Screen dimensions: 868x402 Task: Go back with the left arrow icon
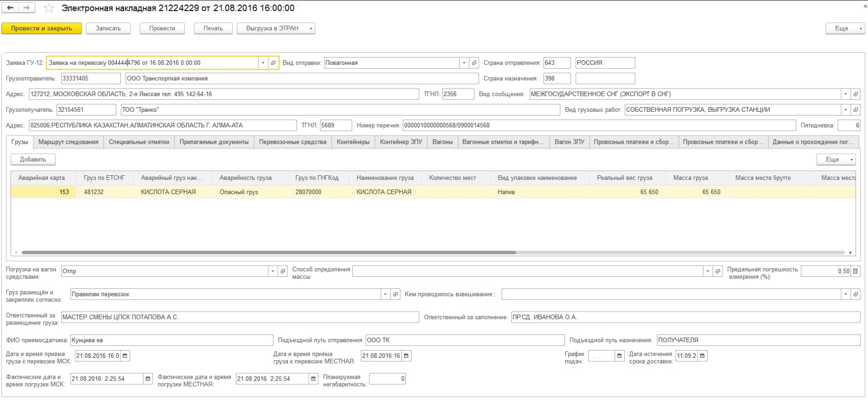pos(10,8)
